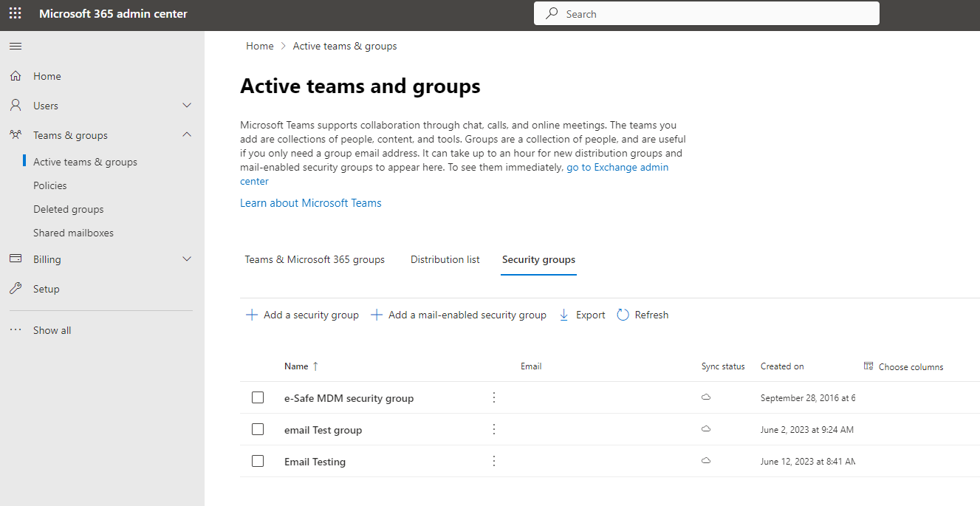Open the Teams & Microsoft 365 groups tab
This screenshot has height=506, width=980.
(315, 259)
